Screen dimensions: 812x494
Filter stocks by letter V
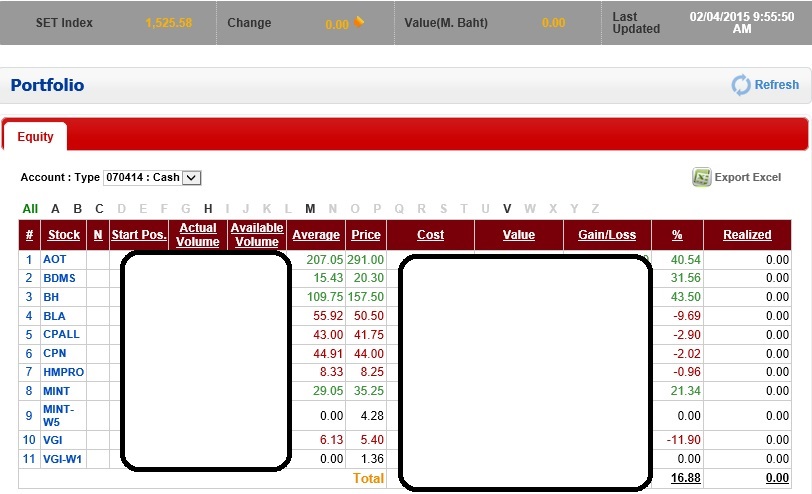(507, 209)
